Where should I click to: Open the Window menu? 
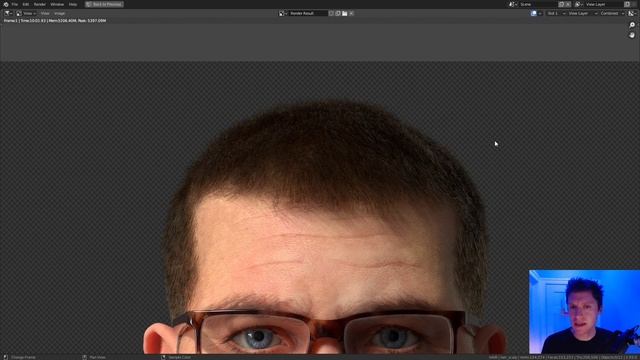pos(57,4)
